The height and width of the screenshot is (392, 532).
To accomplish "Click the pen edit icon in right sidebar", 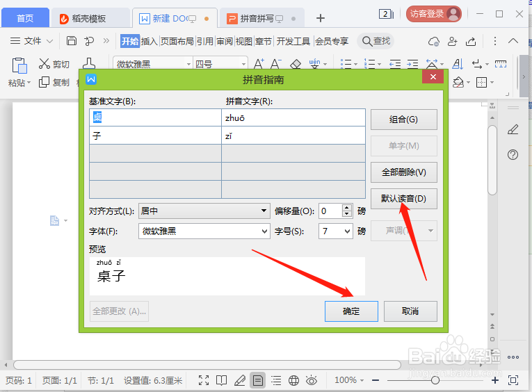I will 513,129.
